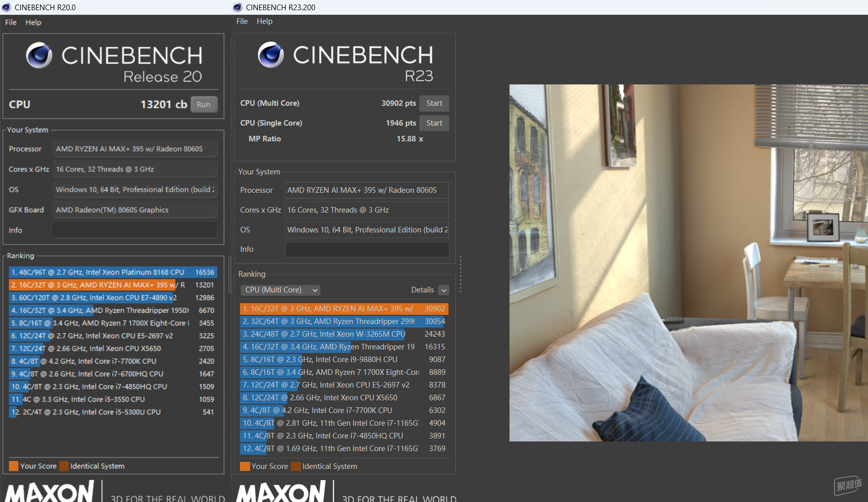The width and height of the screenshot is (868, 502).
Task: Click the rendered room image preview
Action: [689, 263]
